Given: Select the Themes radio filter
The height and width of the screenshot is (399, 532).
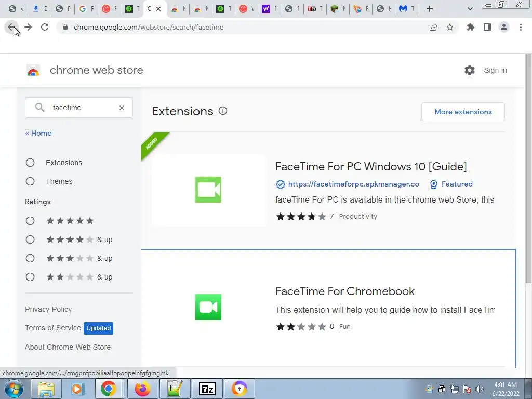Looking at the screenshot, I should 30,181.
